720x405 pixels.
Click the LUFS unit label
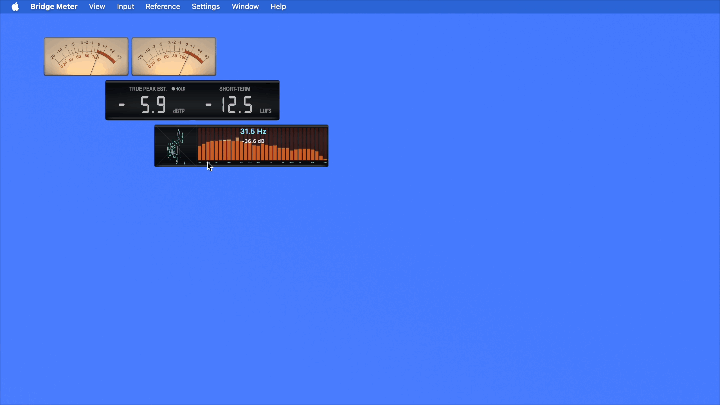pyautogui.click(x=265, y=111)
